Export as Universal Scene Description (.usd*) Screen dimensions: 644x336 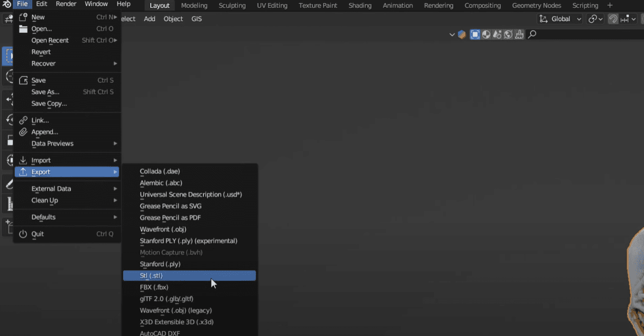[x=189, y=195]
